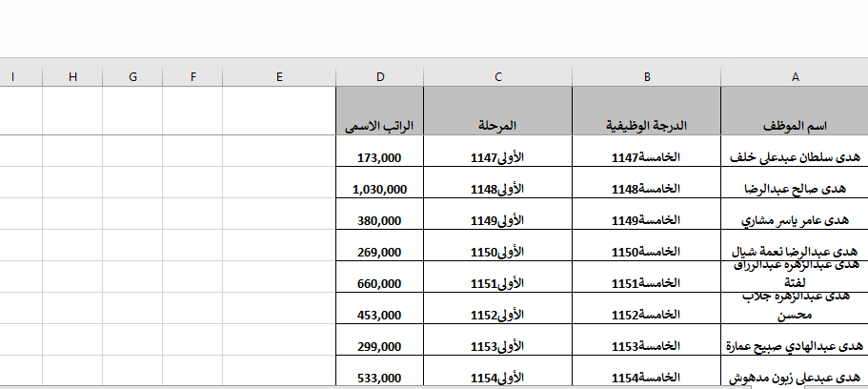Viewport: 868px width, 389px height.
Task: Click the employee name هدى عامر ياسر مشاري
Action: click(794, 220)
